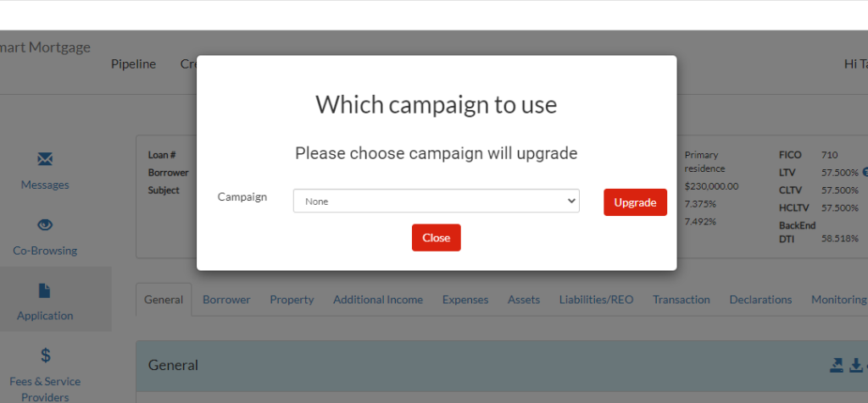Go to the Transaction tab
This screenshot has width=868, height=403.
click(x=681, y=300)
